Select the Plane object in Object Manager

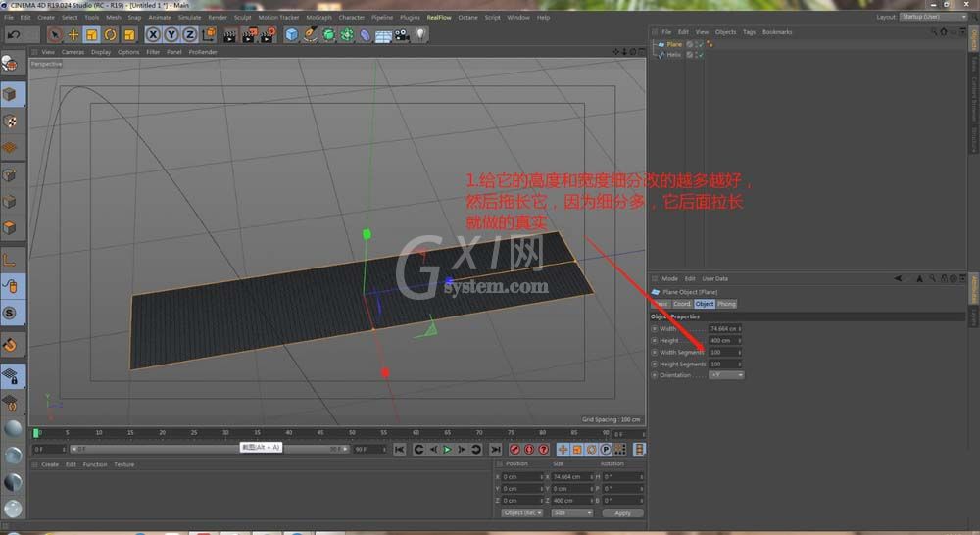tap(674, 44)
